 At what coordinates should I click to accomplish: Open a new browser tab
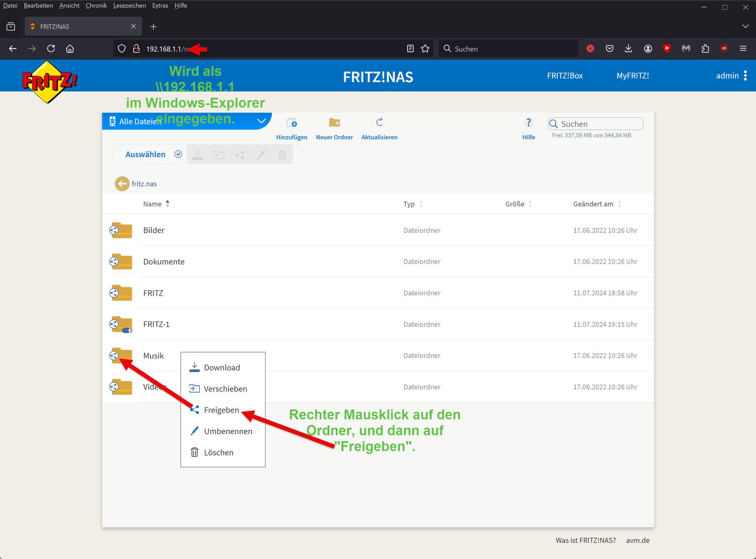click(153, 27)
